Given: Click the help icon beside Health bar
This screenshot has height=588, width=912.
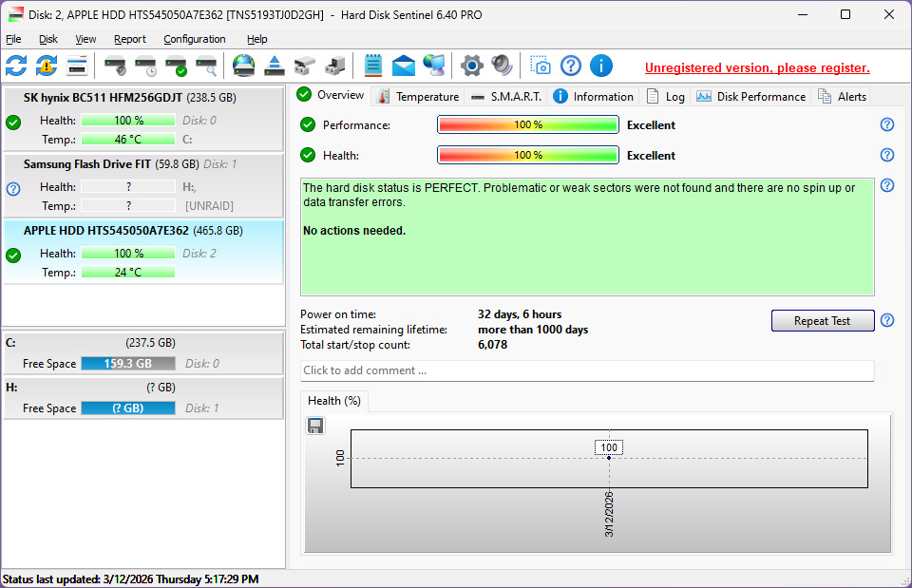Looking at the screenshot, I should click(x=887, y=155).
